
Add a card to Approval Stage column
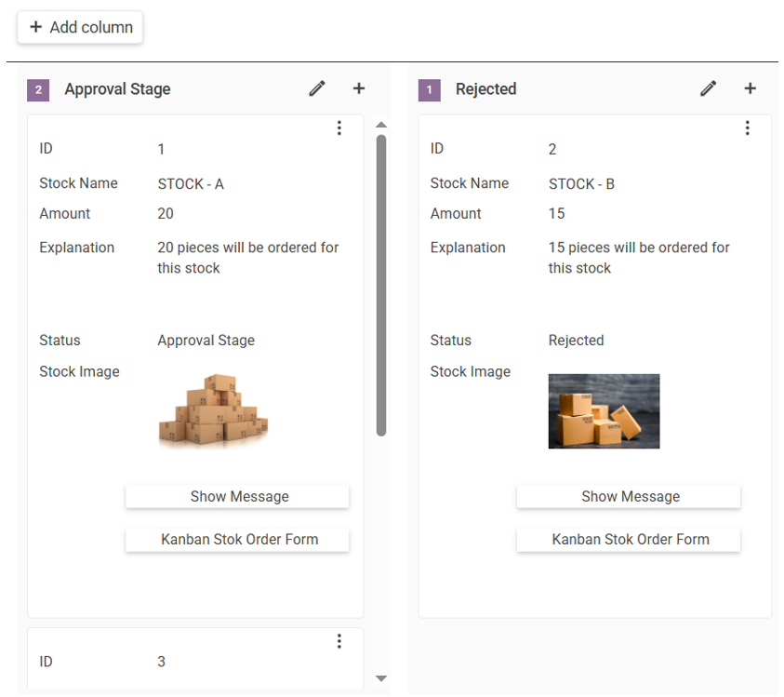point(359,88)
